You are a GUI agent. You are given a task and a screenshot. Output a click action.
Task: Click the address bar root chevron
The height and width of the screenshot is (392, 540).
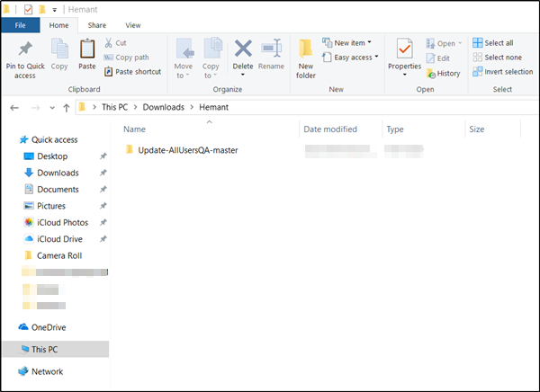(94, 107)
